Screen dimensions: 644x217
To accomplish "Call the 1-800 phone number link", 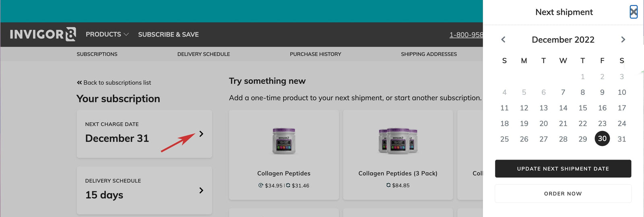I will (x=466, y=35).
